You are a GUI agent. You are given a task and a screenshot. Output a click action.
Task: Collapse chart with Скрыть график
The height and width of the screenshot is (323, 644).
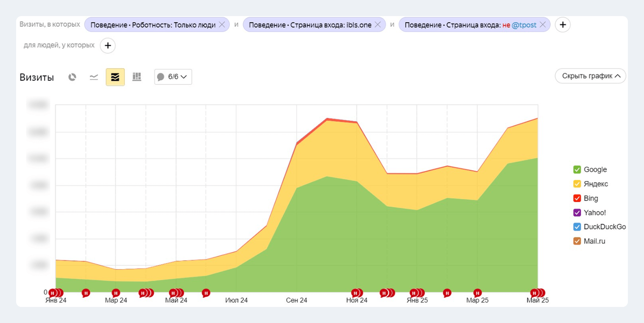coord(590,76)
